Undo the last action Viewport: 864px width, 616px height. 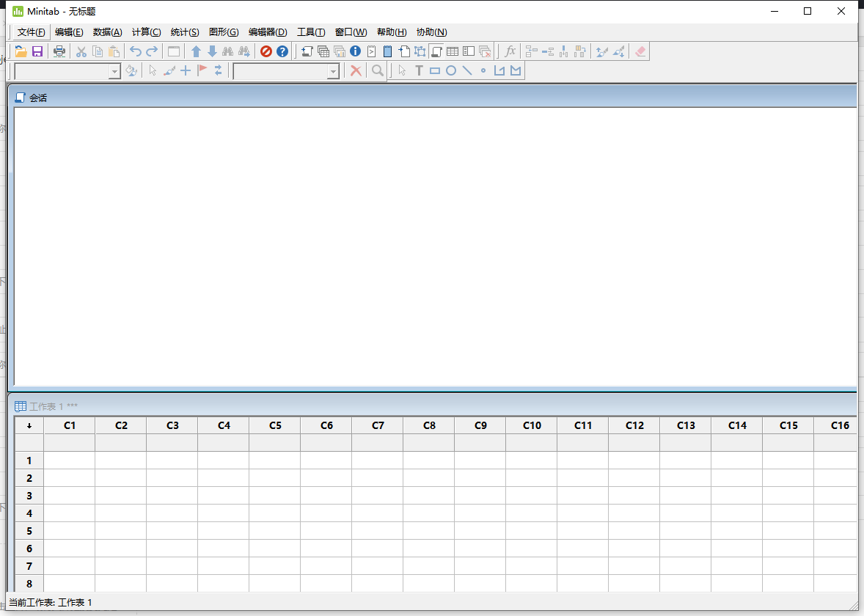(x=136, y=51)
